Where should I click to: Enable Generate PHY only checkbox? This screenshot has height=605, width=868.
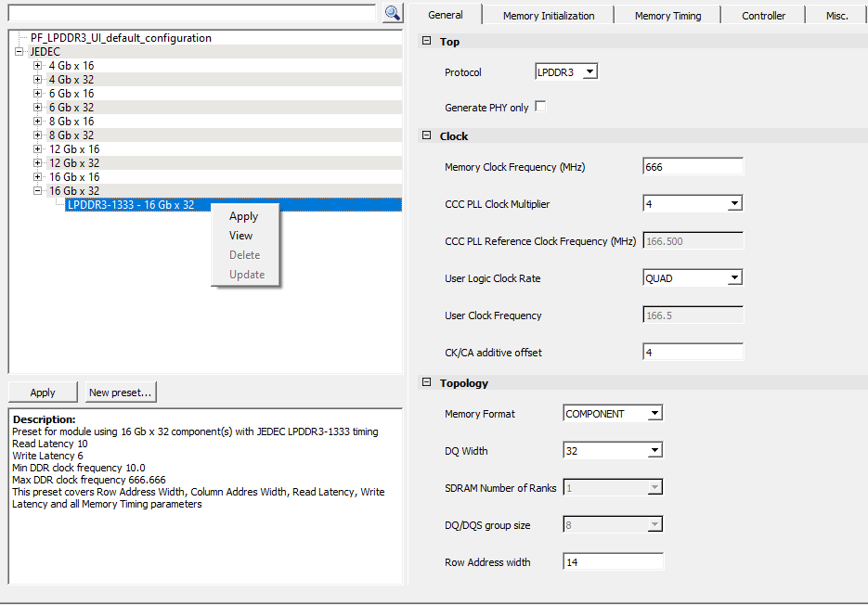[x=540, y=107]
